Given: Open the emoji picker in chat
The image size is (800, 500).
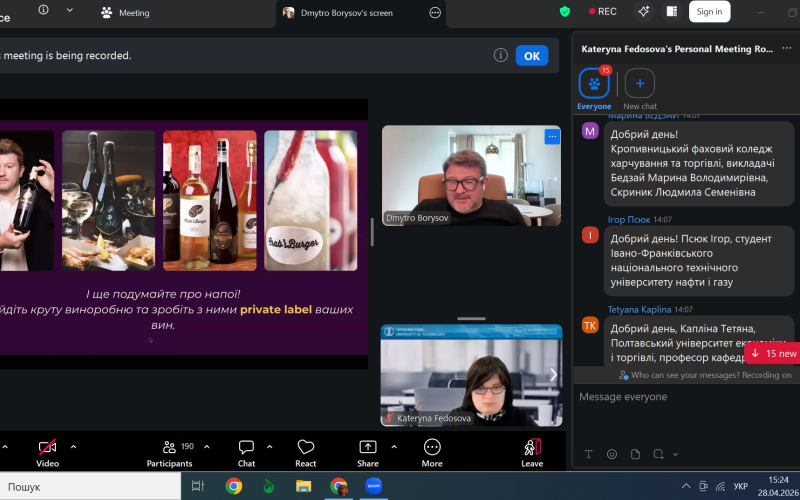Looking at the screenshot, I should tap(612, 454).
